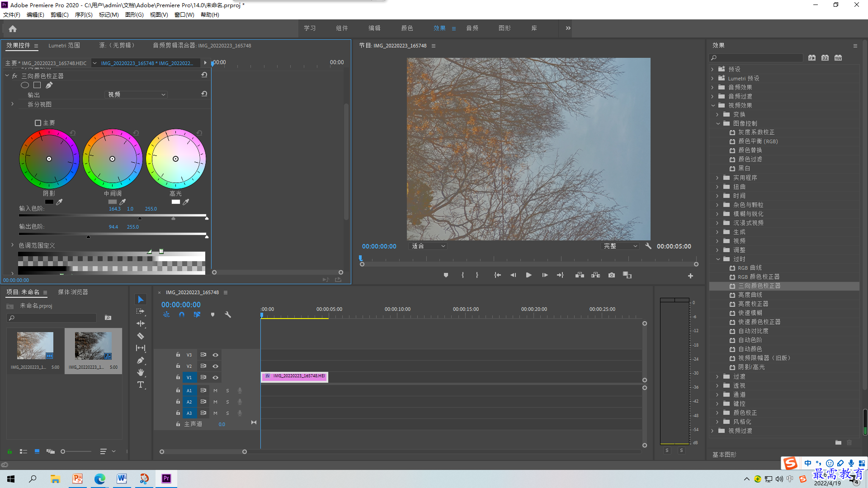Toggle V2 track output eye
This screenshot has height=488, width=868.
click(216, 366)
